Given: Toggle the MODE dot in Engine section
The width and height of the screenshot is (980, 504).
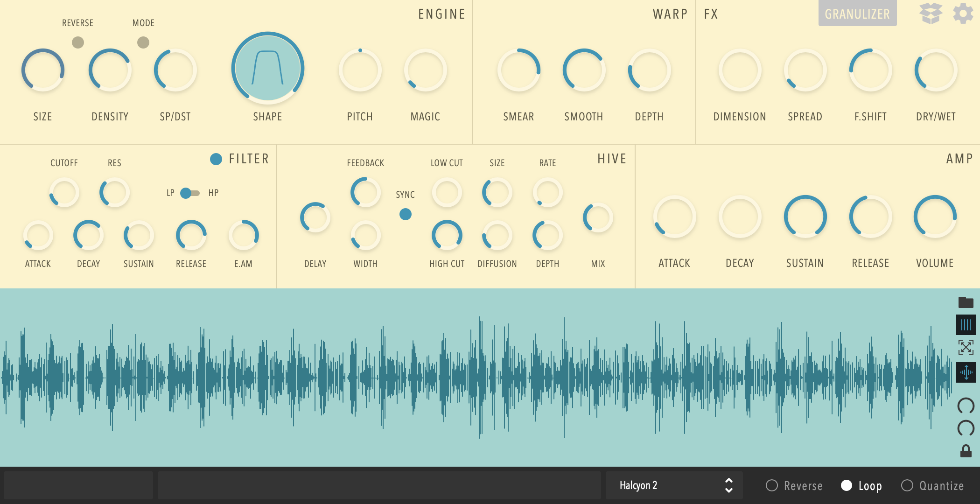Looking at the screenshot, I should [x=143, y=42].
